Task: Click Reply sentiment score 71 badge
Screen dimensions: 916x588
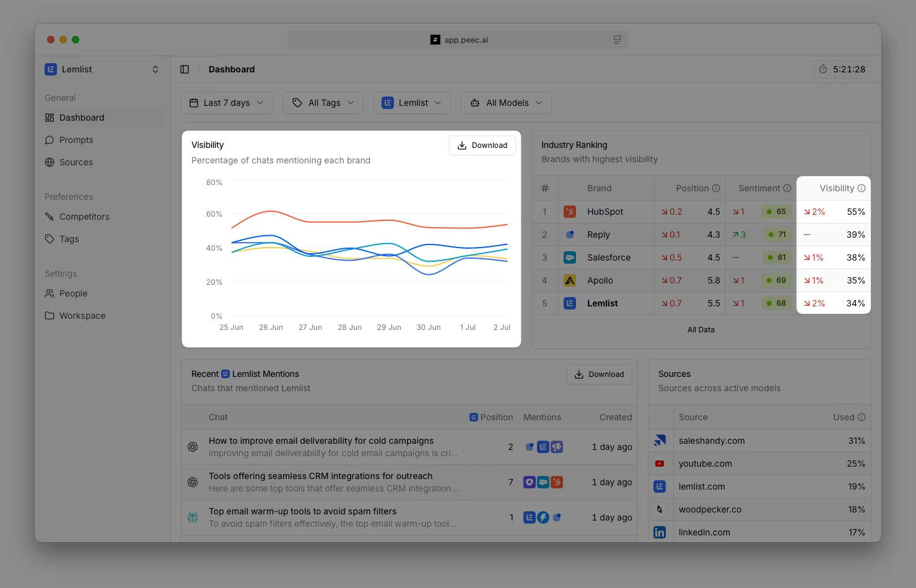Action: 776,235
